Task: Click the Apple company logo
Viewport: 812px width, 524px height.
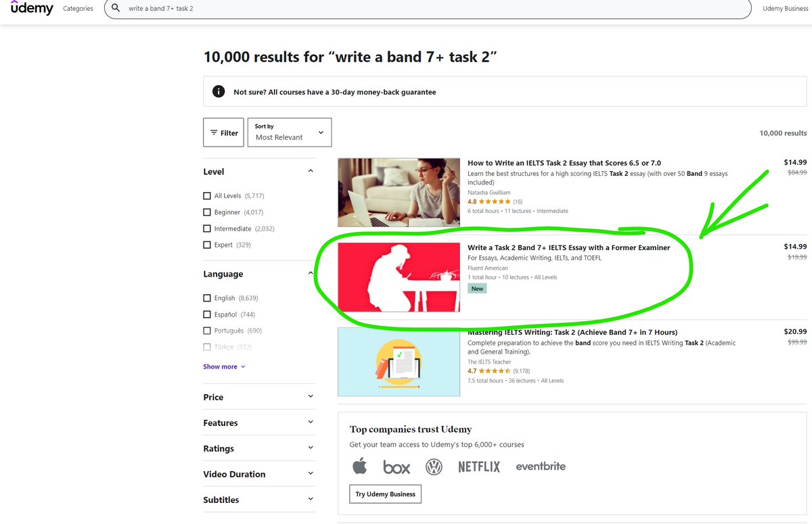Action: point(359,466)
